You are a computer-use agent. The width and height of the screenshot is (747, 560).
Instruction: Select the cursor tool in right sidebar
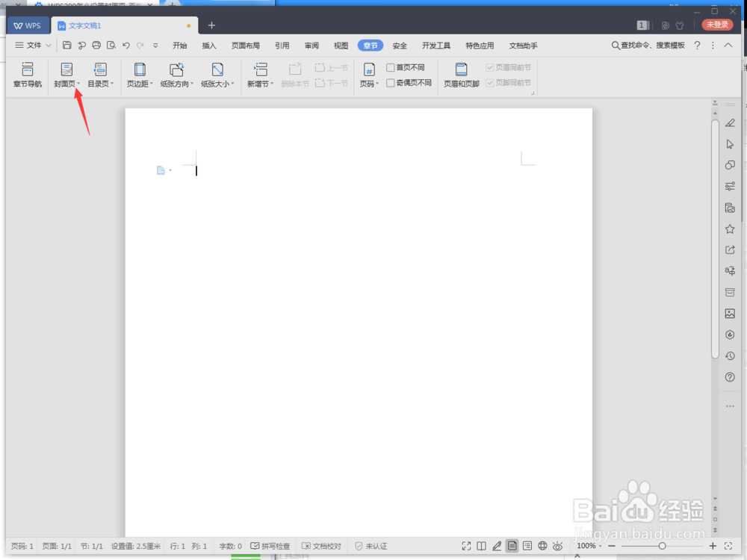tap(730, 144)
